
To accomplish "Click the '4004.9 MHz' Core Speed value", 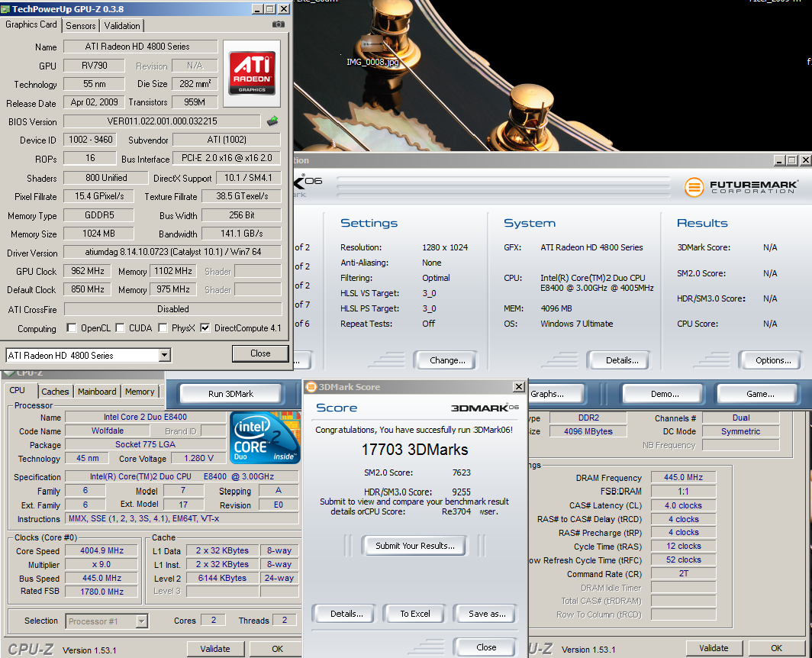I will coord(101,551).
